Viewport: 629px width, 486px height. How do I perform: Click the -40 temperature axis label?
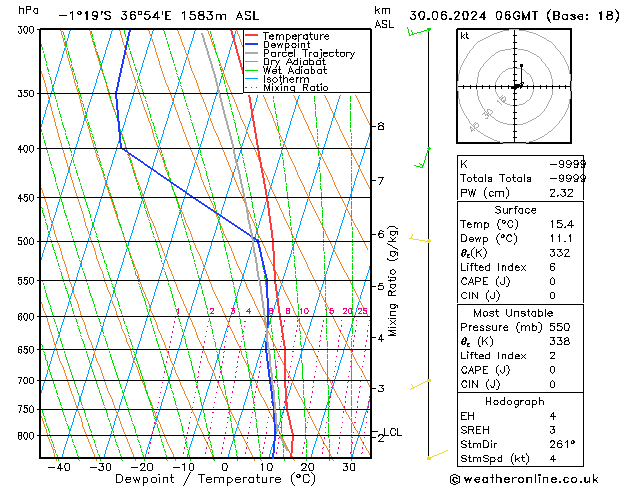(x=59, y=467)
